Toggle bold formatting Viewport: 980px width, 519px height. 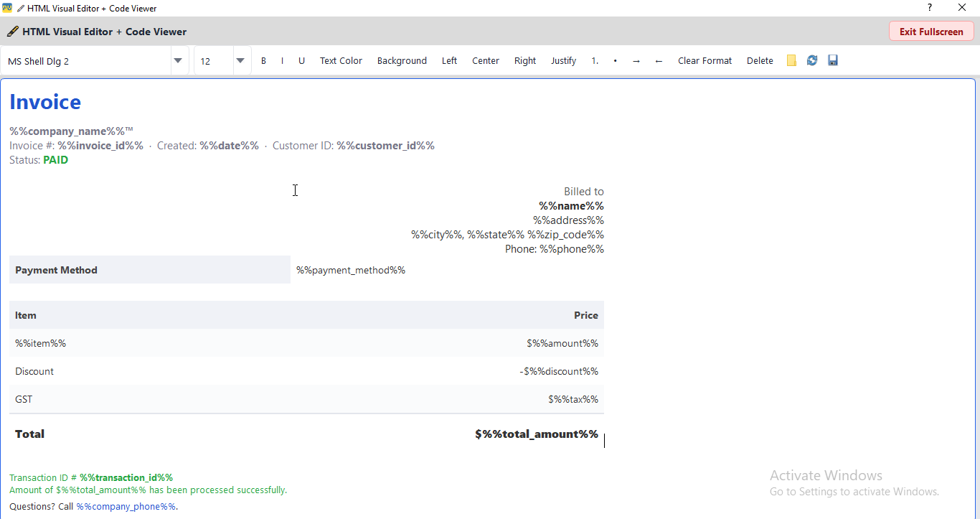263,60
